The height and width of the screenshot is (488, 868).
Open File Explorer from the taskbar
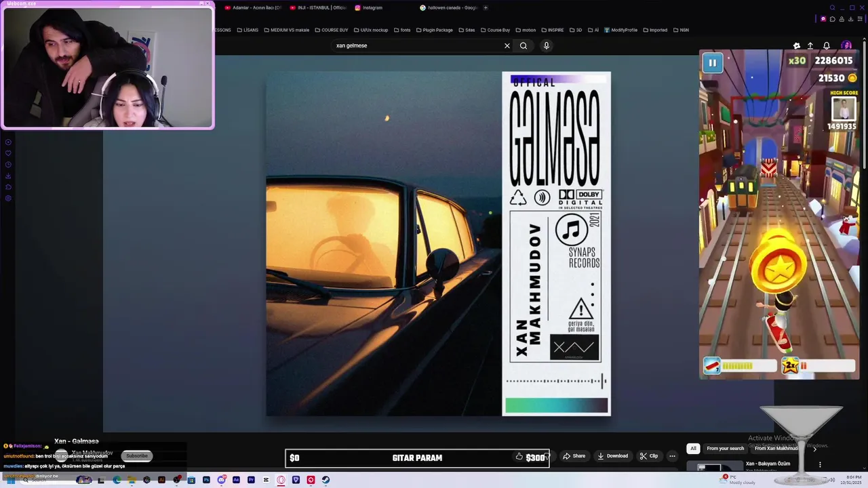click(132, 480)
